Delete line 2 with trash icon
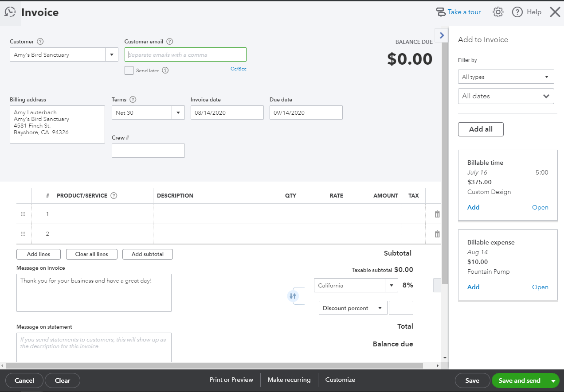This screenshot has width=564, height=392. [x=437, y=234]
